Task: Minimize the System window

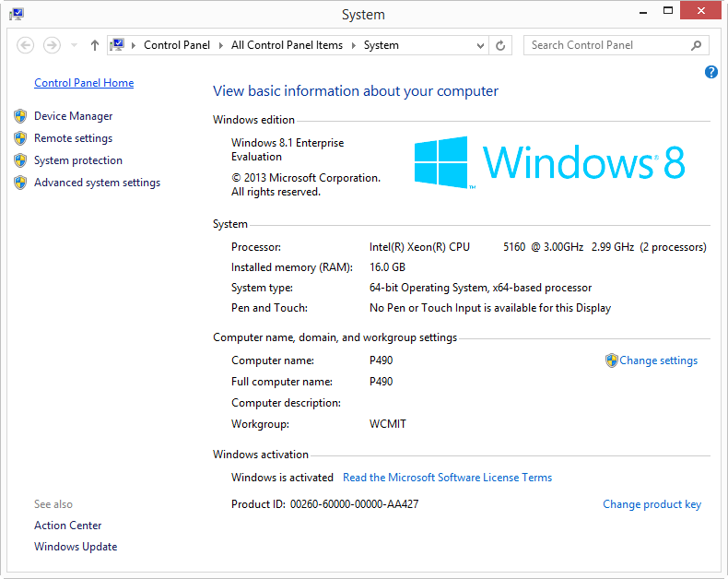Action: tap(643, 12)
